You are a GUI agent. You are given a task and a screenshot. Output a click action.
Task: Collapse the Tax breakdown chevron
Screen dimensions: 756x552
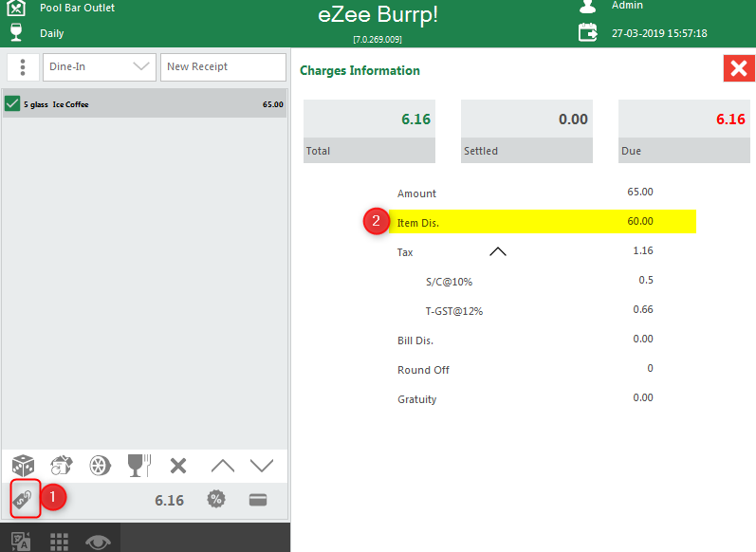coord(498,251)
